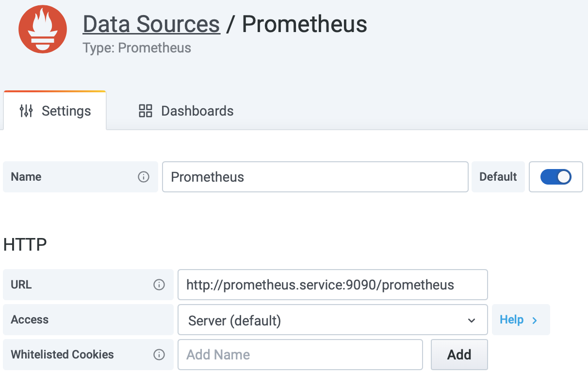Screen dimensions: 588x375
Task: Click the Prometheus flame logo icon
Action: [x=43, y=30]
